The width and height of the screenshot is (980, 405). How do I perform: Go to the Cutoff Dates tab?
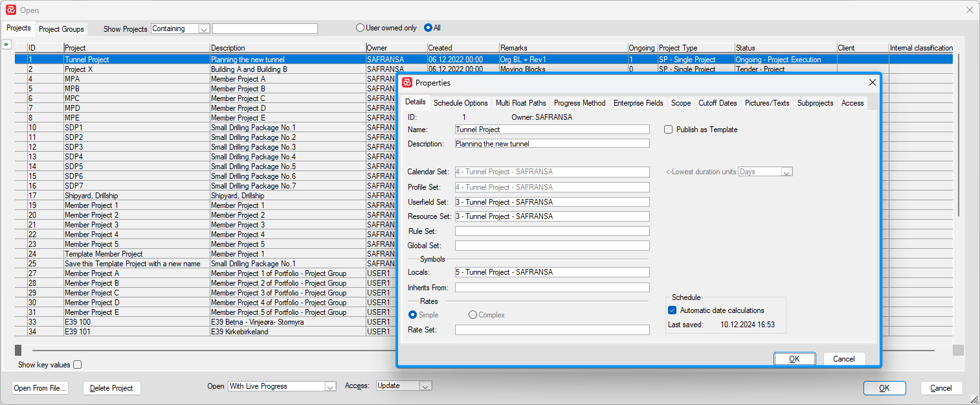pos(717,103)
